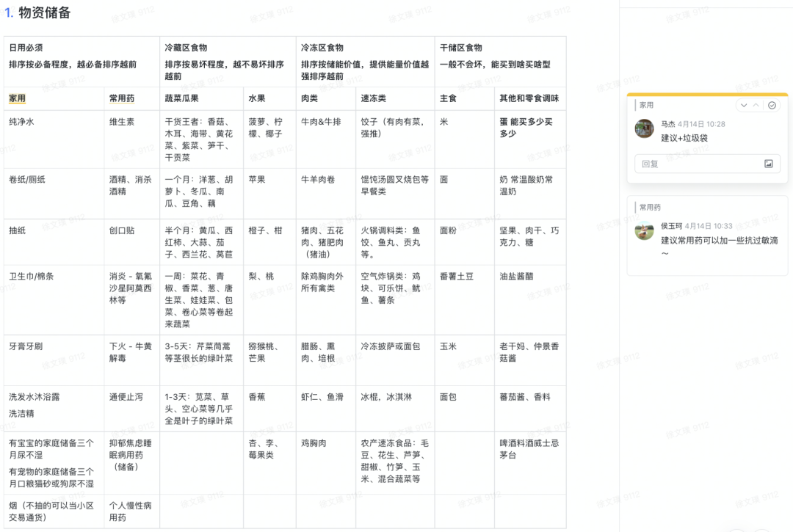793x532 pixels.
Task: Resolve the 家用 comment thread
Action: (x=772, y=105)
